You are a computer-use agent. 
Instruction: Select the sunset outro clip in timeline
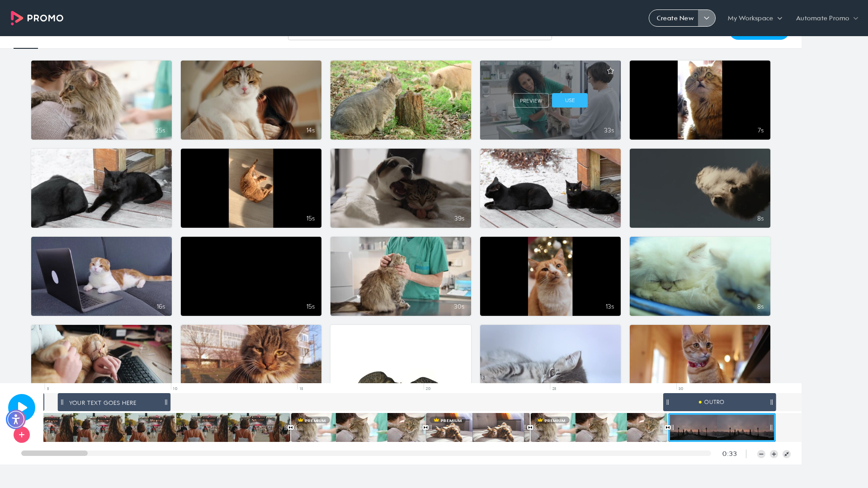click(x=722, y=427)
